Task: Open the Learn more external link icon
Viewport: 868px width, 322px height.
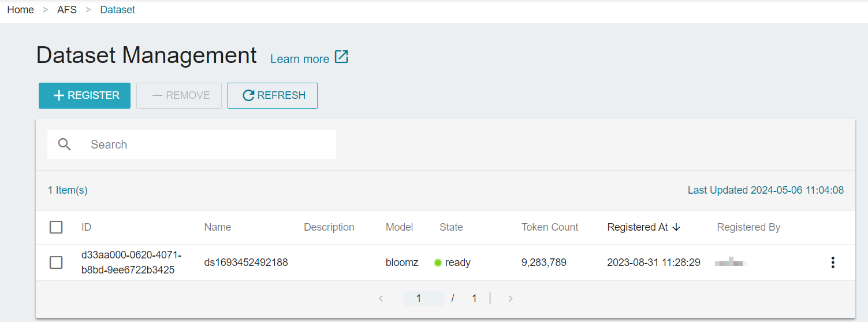Action: point(342,57)
